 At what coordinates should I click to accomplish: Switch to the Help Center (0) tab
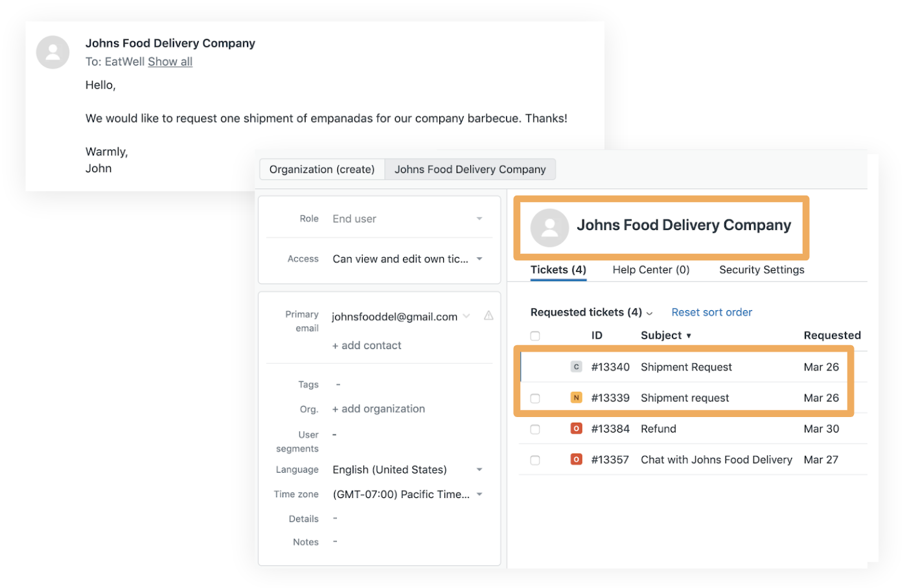tap(650, 270)
